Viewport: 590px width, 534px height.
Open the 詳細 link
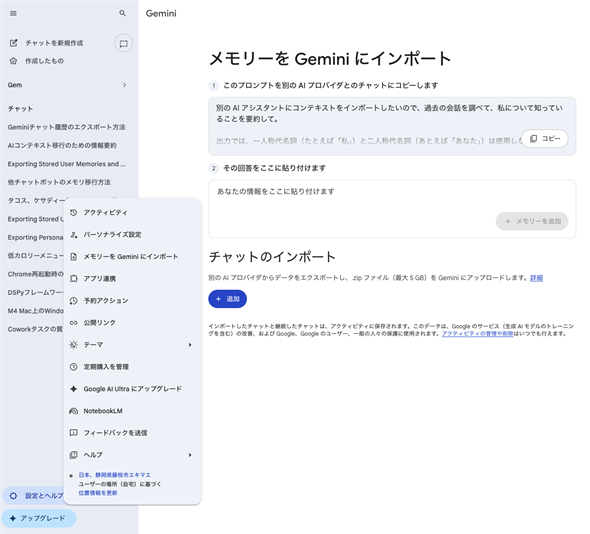536,278
